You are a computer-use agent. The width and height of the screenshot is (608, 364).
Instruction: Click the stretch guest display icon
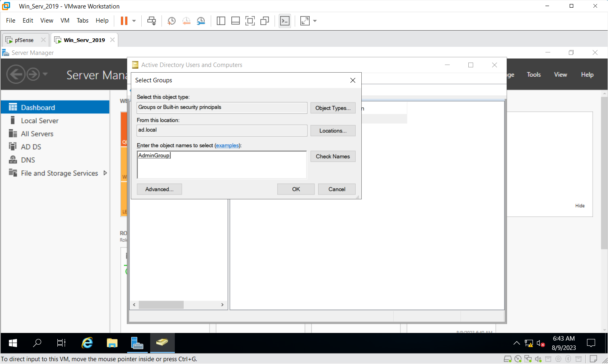[x=305, y=21]
